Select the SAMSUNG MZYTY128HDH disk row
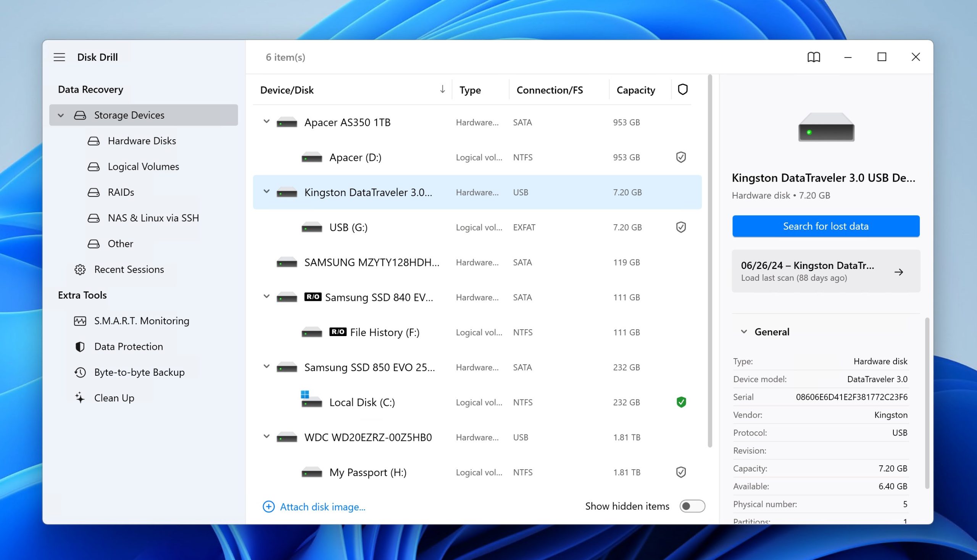Viewport: 977px width, 560px height. click(477, 262)
